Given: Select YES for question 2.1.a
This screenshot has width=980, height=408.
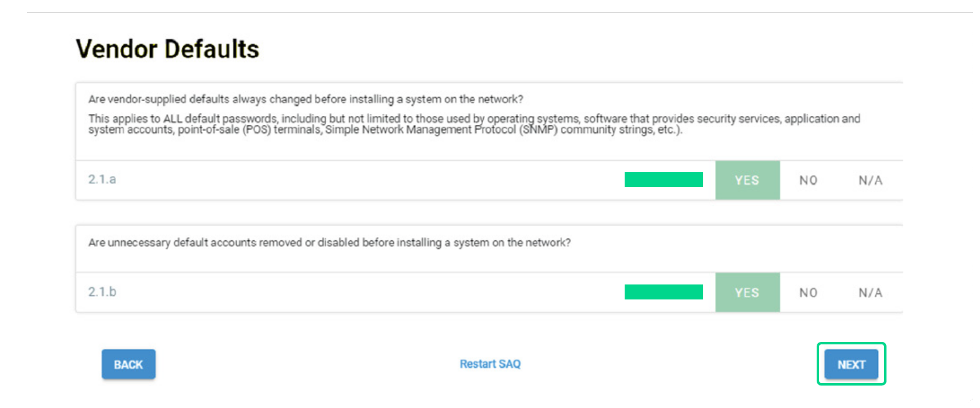Looking at the screenshot, I should (x=747, y=180).
